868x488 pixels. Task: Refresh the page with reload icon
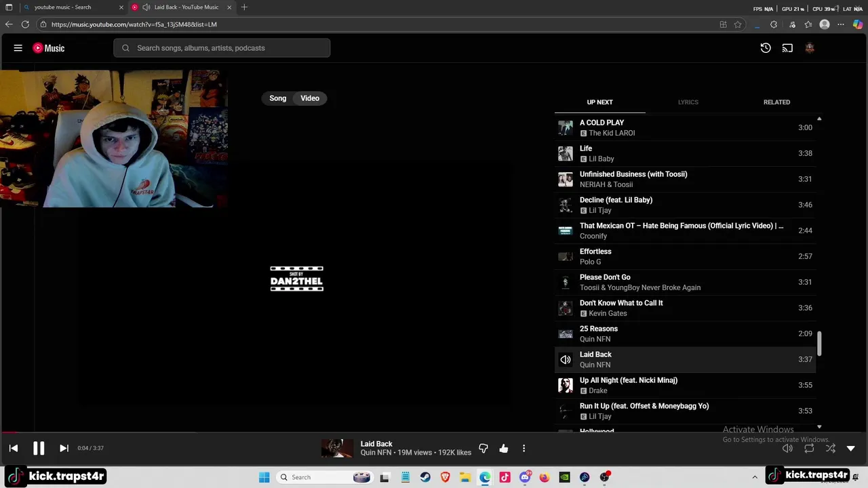25,24
